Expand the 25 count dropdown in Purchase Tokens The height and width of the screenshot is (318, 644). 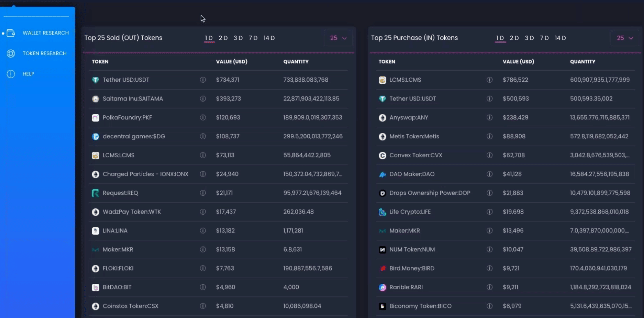[x=625, y=38]
